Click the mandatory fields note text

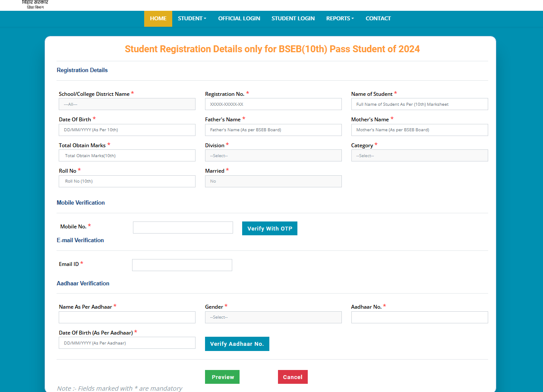click(120, 389)
